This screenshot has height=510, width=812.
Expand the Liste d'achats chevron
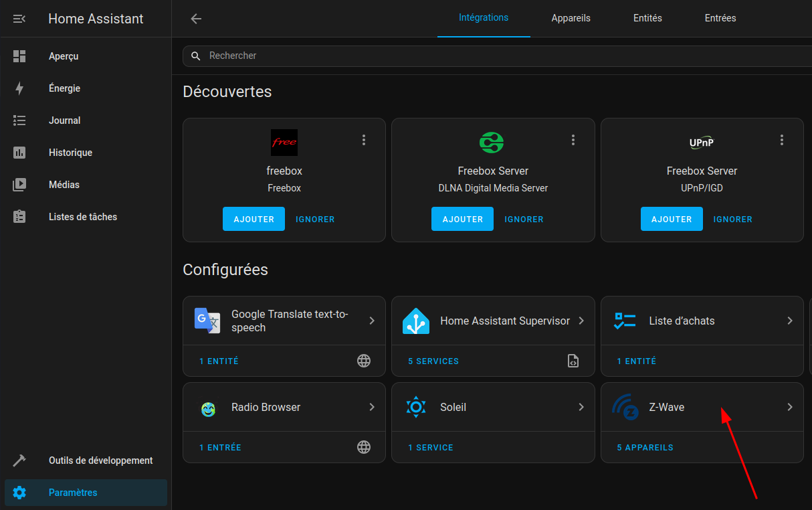point(790,321)
